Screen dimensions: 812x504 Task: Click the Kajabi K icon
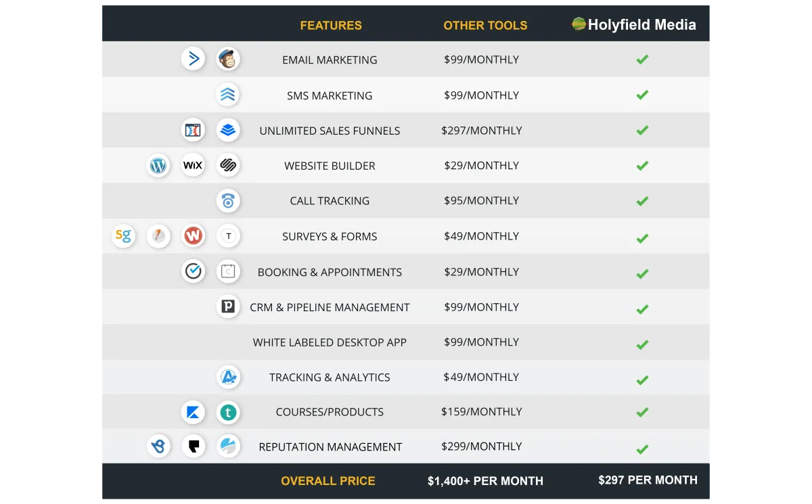pyautogui.click(x=194, y=412)
